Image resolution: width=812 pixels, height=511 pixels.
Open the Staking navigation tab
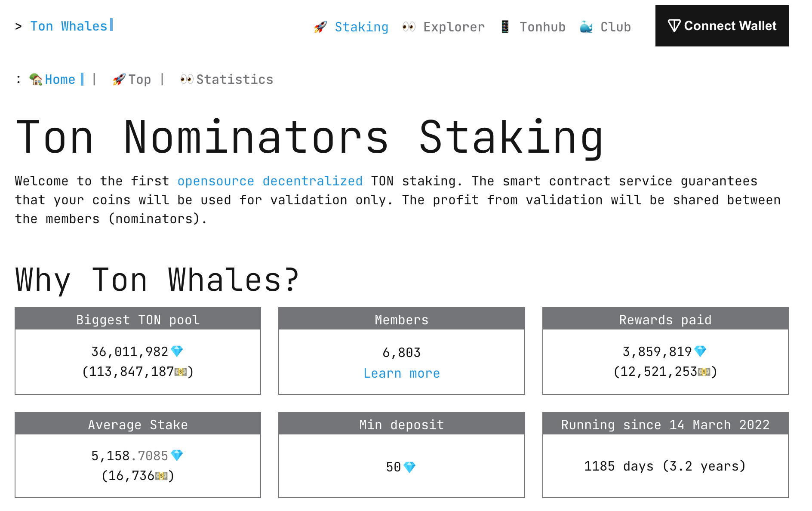(x=361, y=27)
